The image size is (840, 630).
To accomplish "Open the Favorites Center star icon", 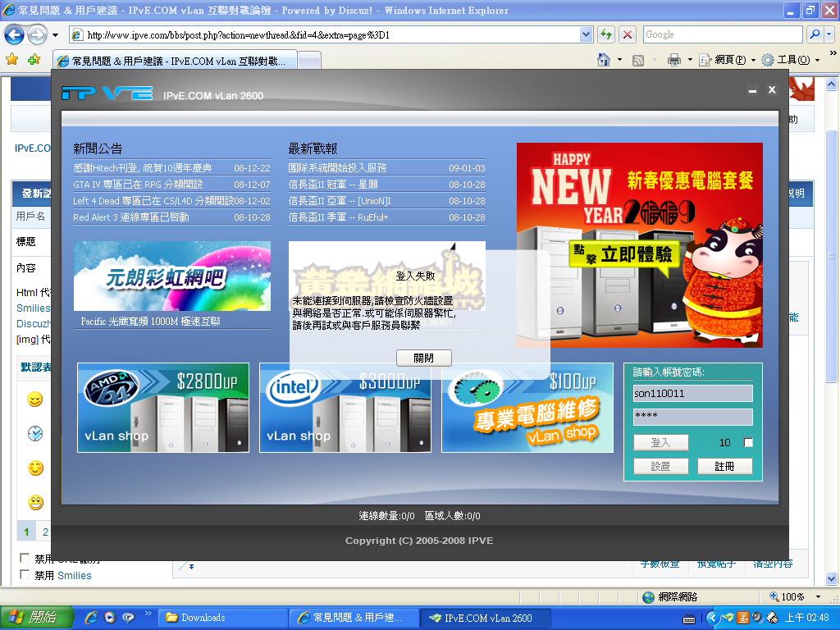I will point(11,60).
